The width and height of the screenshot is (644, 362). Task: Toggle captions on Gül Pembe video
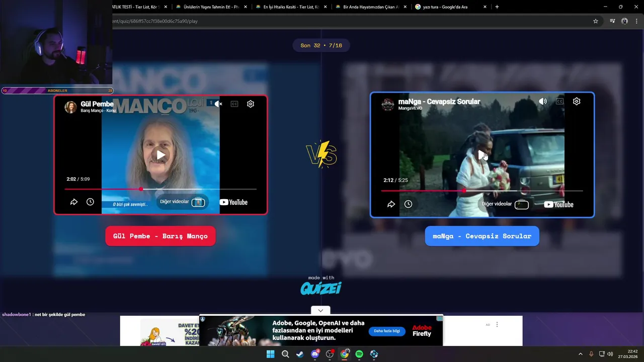pyautogui.click(x=234, y=104)
